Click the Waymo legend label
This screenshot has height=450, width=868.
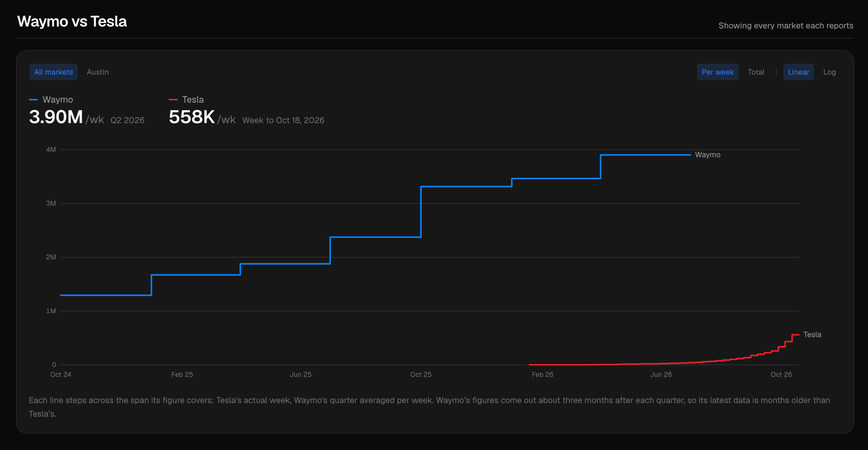point(58,100)
